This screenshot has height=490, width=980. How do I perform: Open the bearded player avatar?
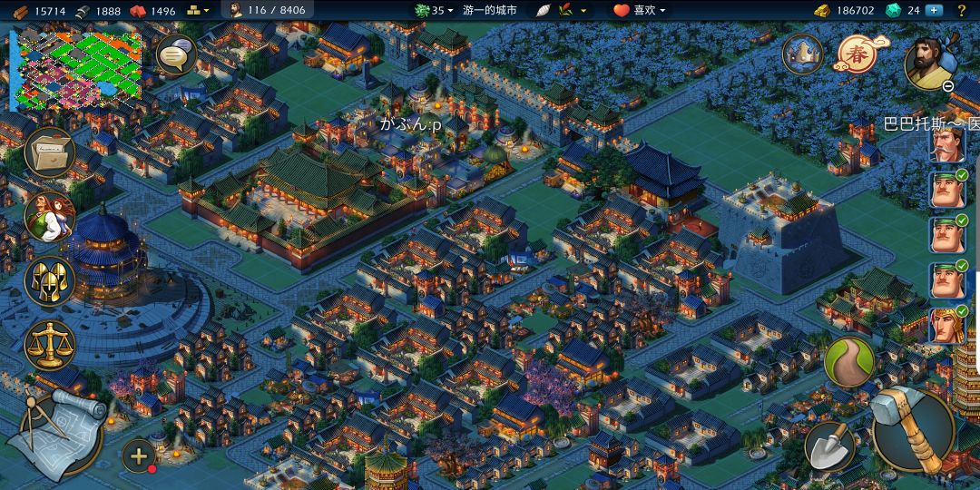[929, 64]
